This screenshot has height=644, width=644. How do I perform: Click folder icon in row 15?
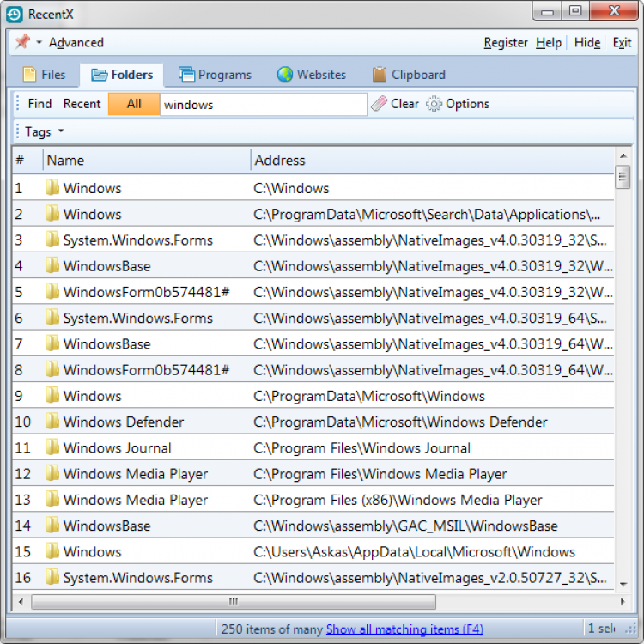click(52, 550)
